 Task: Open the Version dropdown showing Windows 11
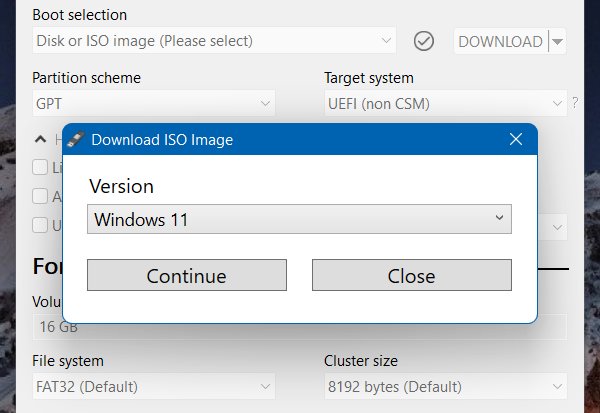(x=299, y=219)
